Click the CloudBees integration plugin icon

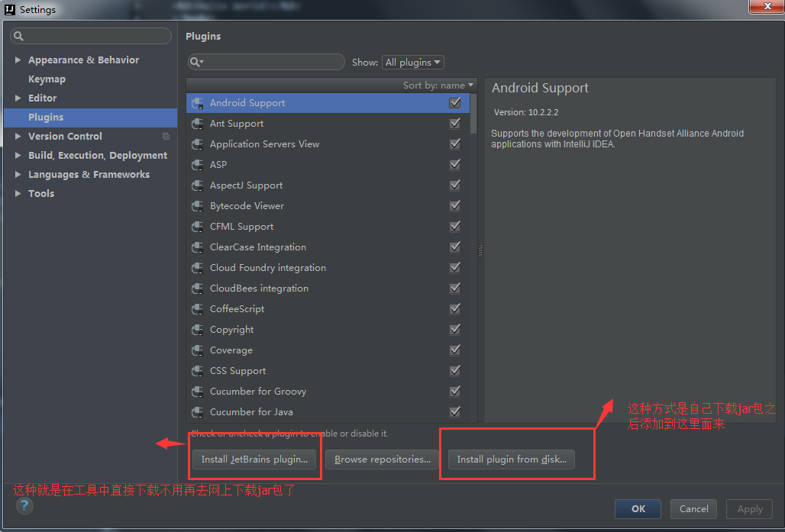[x=197, y=289]
